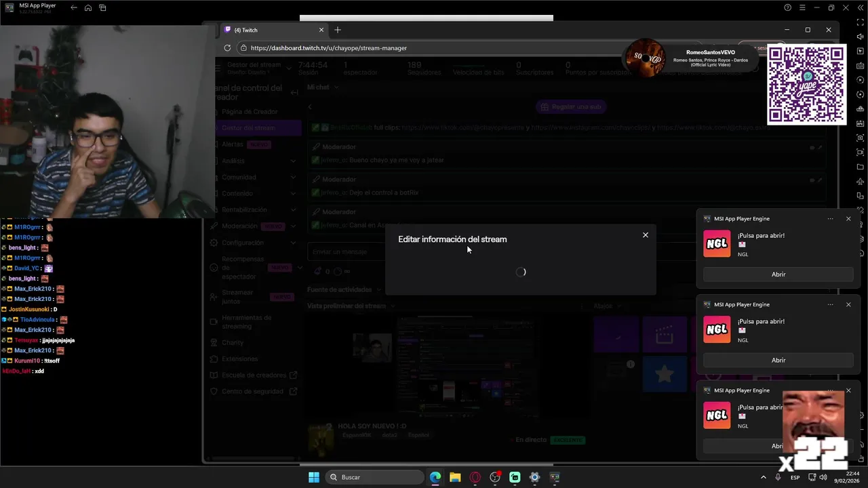Open Opera browser from taskbar
Screen dimensions: 868x488
(475, 477)
